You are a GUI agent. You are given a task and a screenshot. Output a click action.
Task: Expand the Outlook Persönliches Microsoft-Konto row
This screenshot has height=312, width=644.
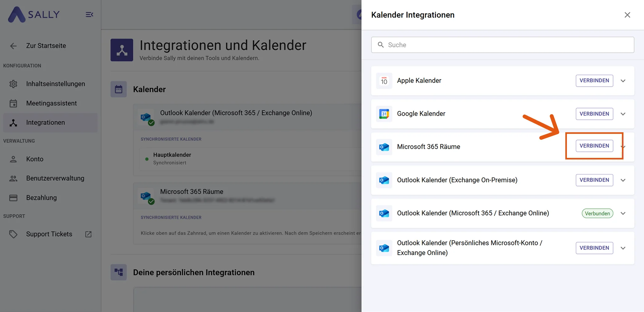tap(623, 248)
